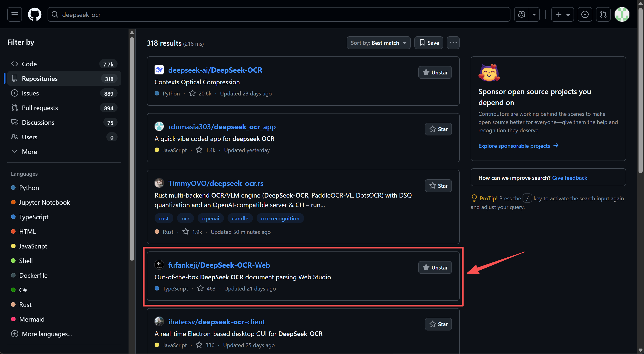This screenshot has height=354, width=644.
Task: Open the hamburger navigation menu
Action: point(14,14)
